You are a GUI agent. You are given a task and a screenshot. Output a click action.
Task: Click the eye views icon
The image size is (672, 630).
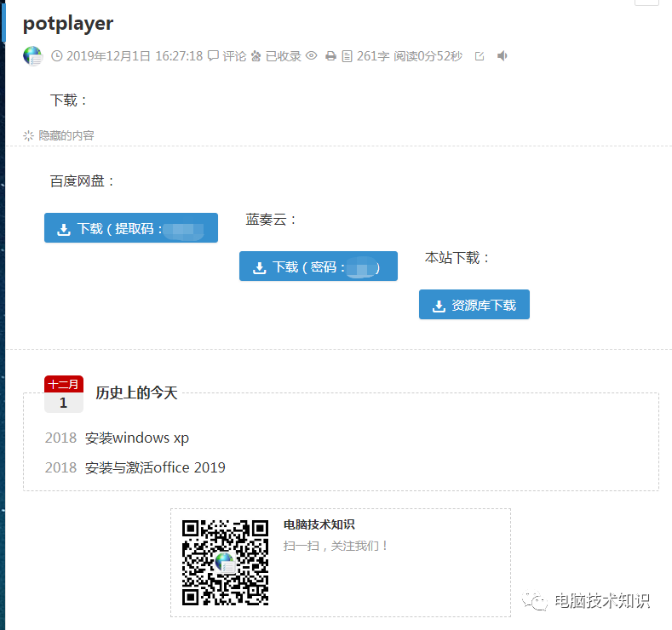point(311,56)
